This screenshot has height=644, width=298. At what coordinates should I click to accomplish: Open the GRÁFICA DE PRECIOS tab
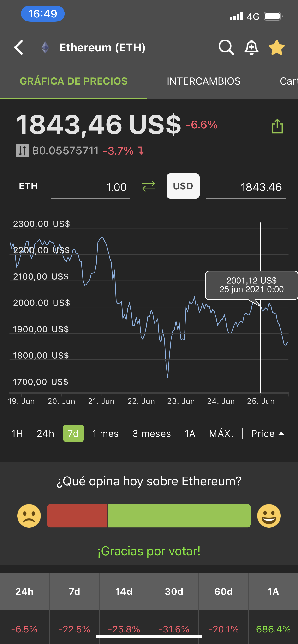pos(74,81)
